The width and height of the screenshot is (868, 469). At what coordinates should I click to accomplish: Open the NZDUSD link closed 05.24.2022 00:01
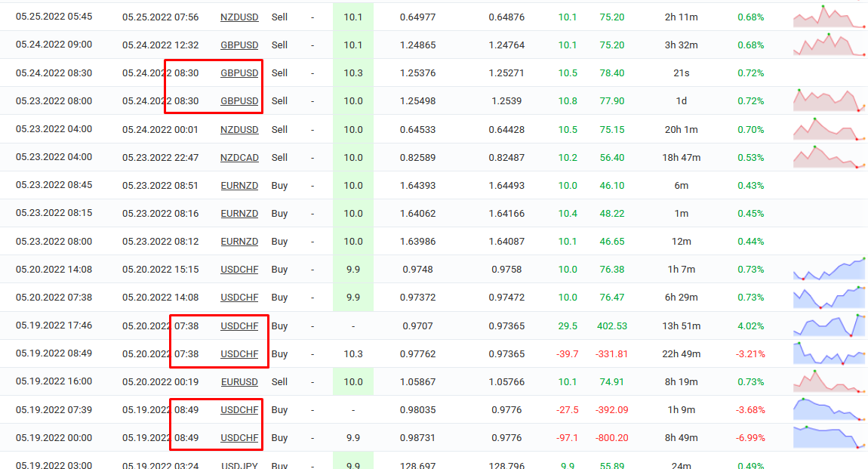[x=239, y=130]
